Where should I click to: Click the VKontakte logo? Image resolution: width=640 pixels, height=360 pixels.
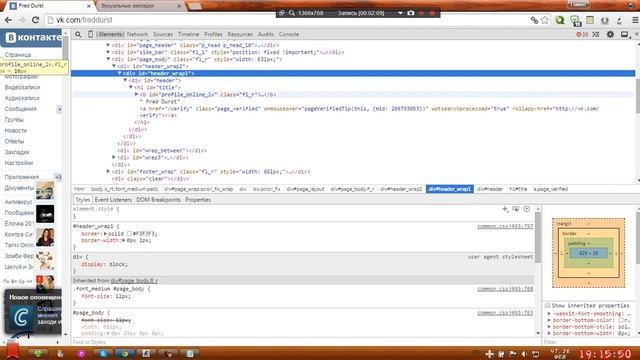(33, 38)
